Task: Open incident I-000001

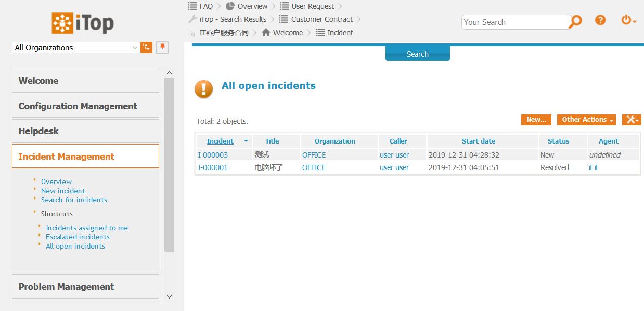Action: (213, 167)
